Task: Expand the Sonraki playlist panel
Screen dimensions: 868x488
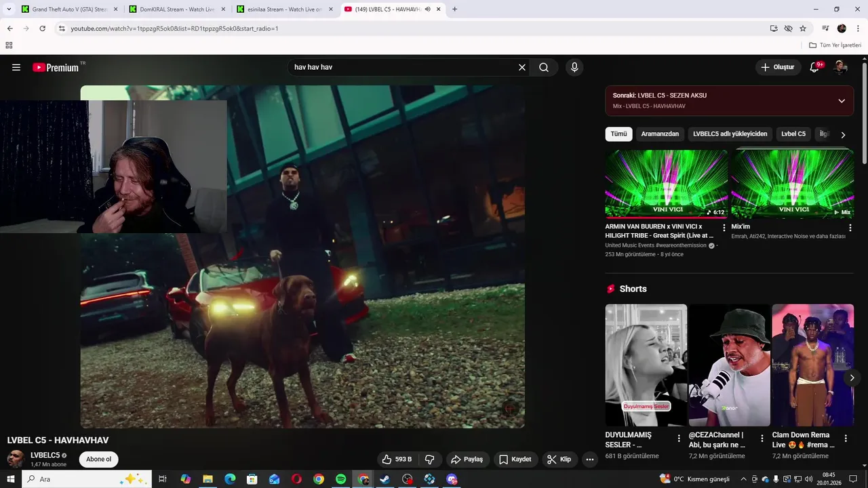Action: coord(842,101)
